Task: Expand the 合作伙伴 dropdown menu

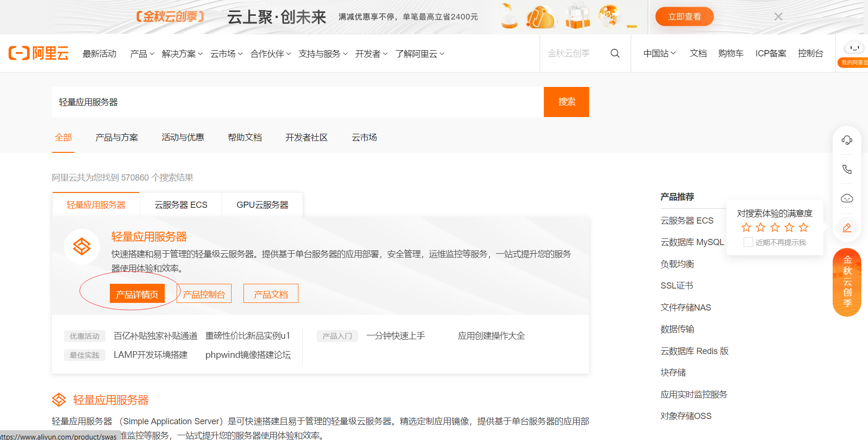Action: pos(271,54)
